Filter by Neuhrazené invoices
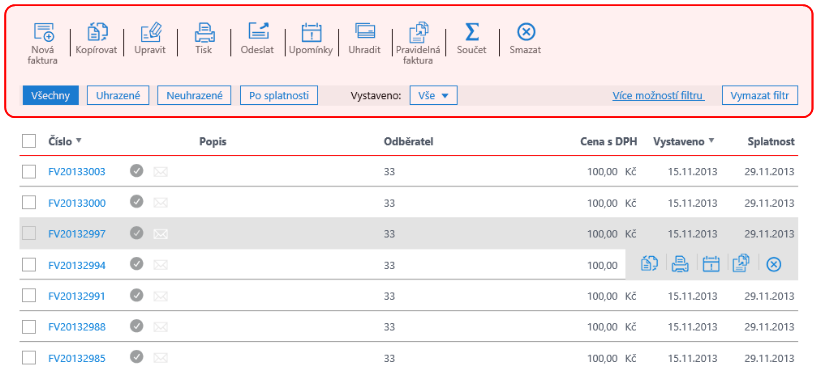 194,96
